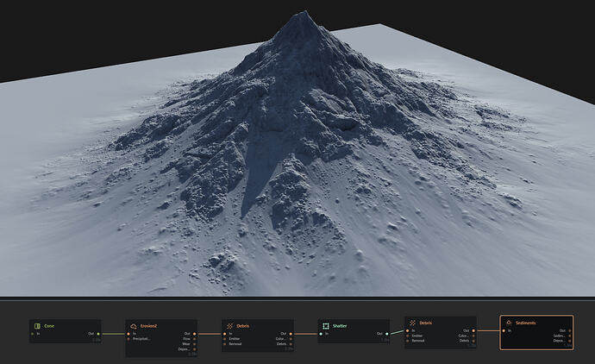This screenshot has height=364, width=595.
Task: Click the Cone node's In port
Action: point(32,334)
